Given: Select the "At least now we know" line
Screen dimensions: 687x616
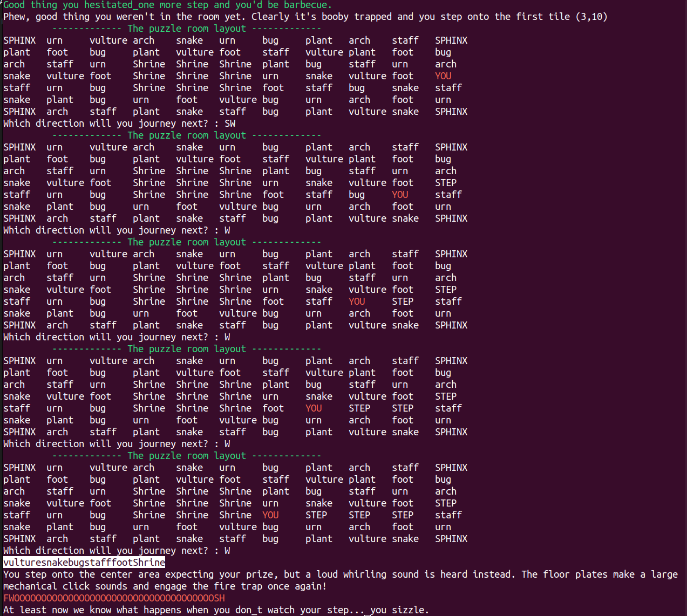Looking at the screenshot, I should click(x=216, y=610).
